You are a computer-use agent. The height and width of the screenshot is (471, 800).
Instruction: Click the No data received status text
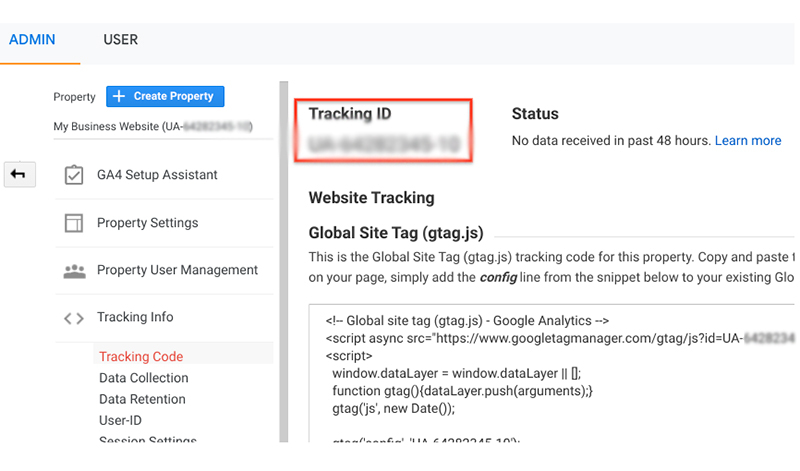611,141
